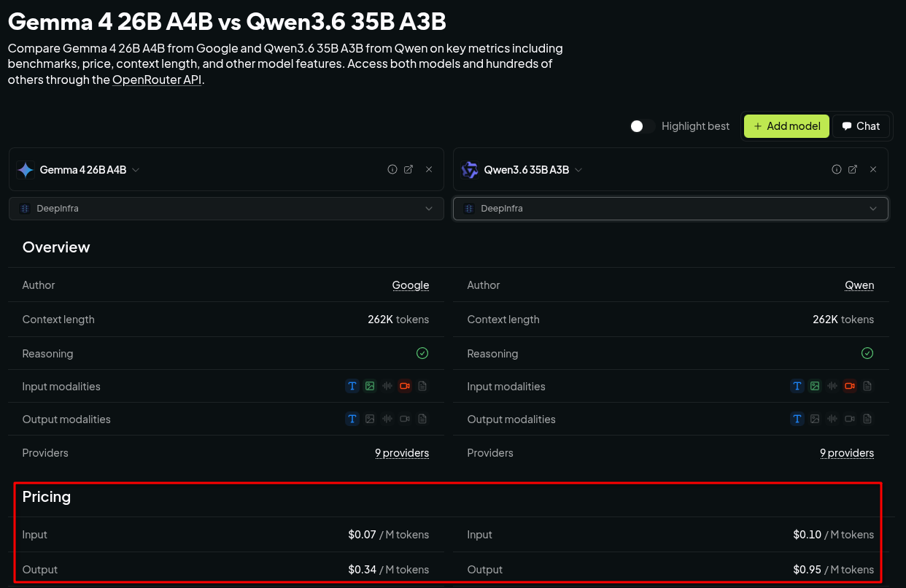This screenshot has width=906, height=588.
Task: Expand Qwen's DeepInfra provider dropdown
Action: coord(670,209)
